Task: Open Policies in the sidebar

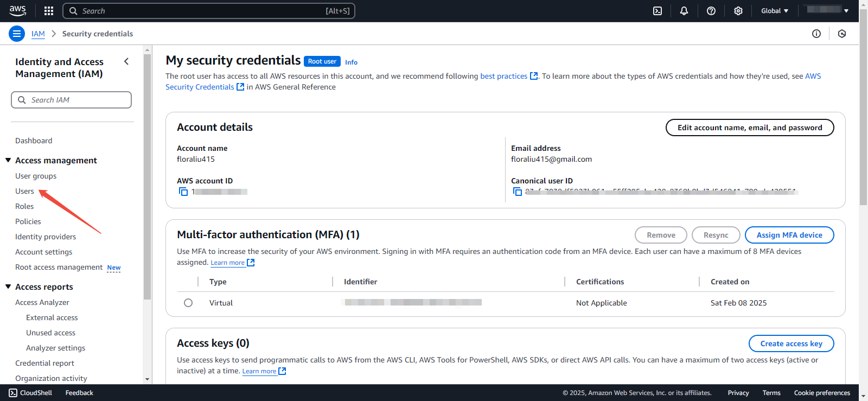Action: pyautogui.click(x=28, y=221)
